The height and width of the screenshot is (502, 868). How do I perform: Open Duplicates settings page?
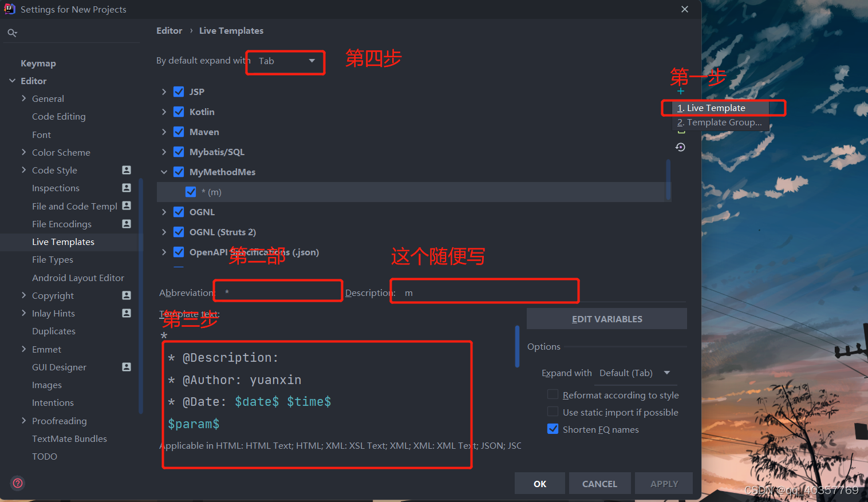(54, 331)
